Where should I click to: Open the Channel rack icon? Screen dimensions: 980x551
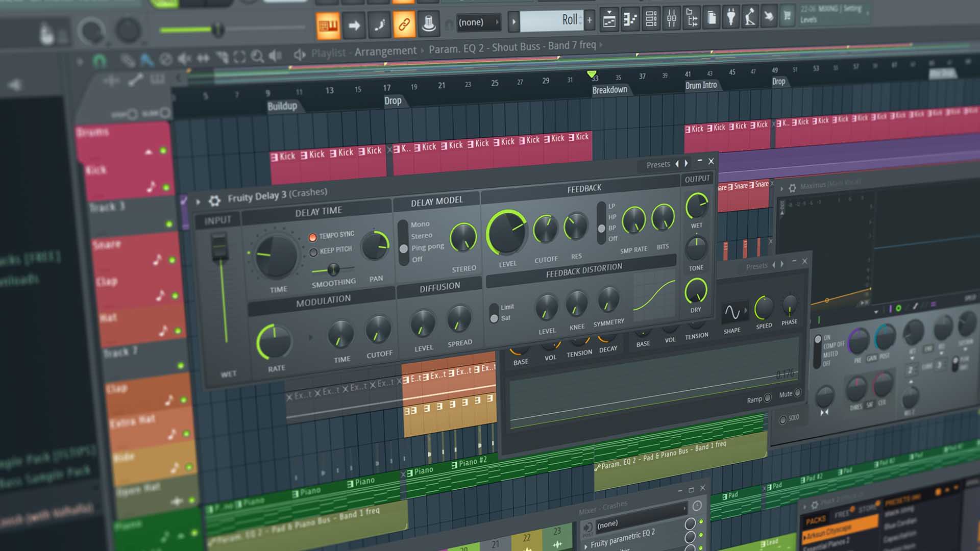pyautogui.click(x=651, y=19)
